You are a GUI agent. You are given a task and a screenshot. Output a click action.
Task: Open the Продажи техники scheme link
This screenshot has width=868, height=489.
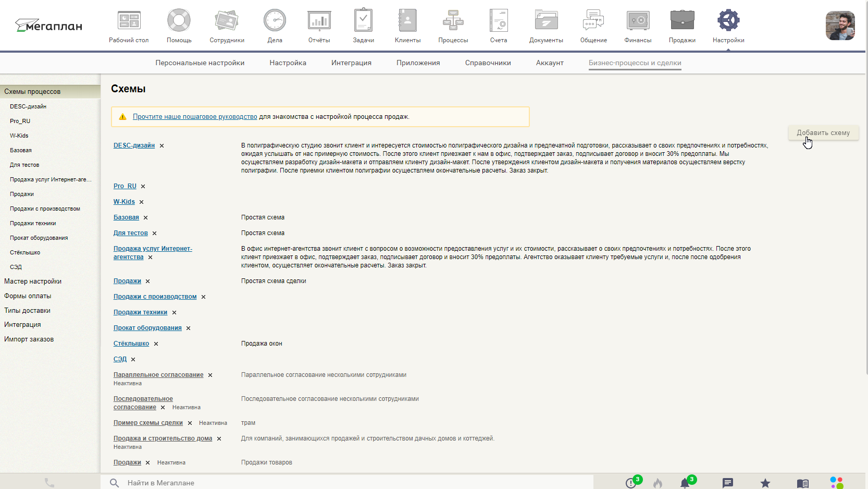coord(140,312)
